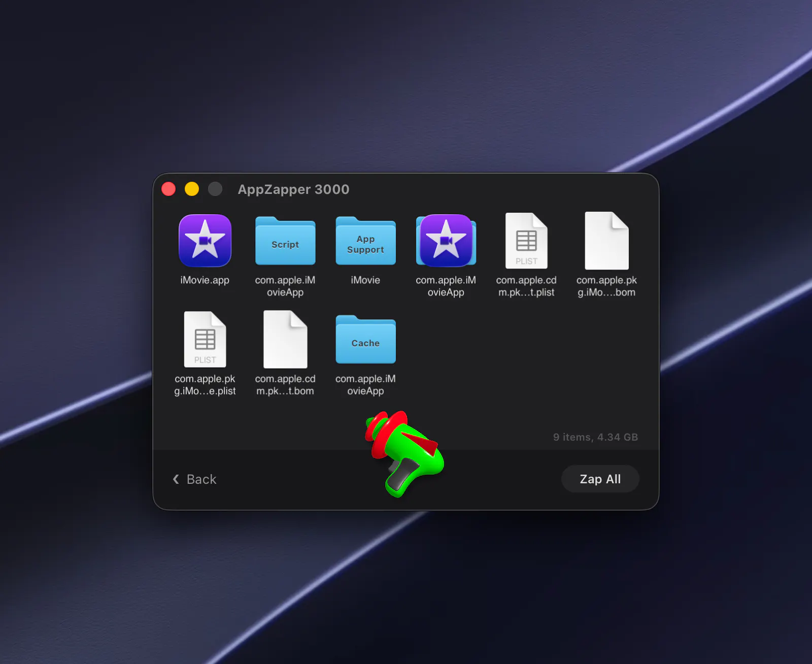This screenshot has width=812, height=664.
Task: Select the com.apple.cdm.pk...t.bom file icon
Action: [285, 339]
